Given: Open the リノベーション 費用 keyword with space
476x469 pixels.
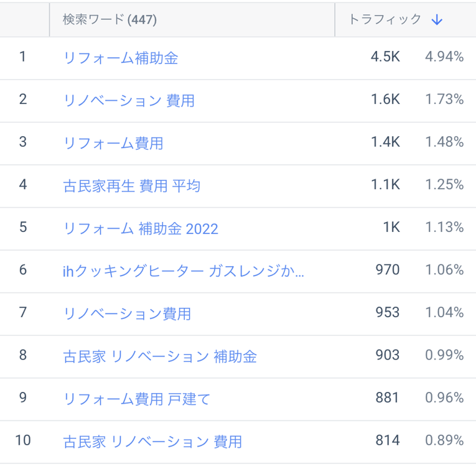Looking at the screenshot, I should click(x=129, y=100).
